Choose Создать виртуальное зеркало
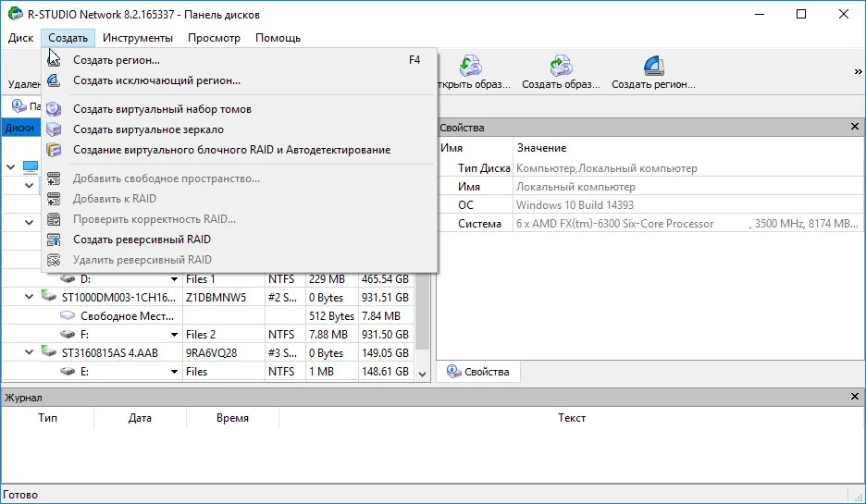The image size is (866, 504). [239, 129]
